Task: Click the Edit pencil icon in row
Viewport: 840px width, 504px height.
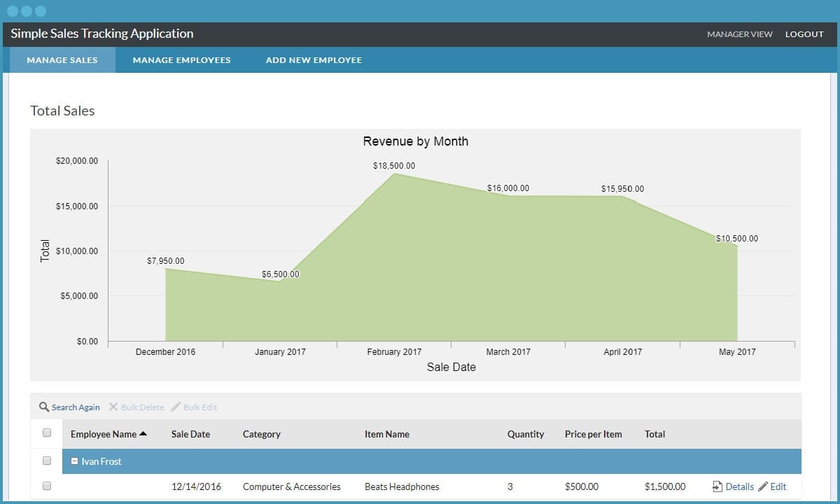Action: (763, 486)
